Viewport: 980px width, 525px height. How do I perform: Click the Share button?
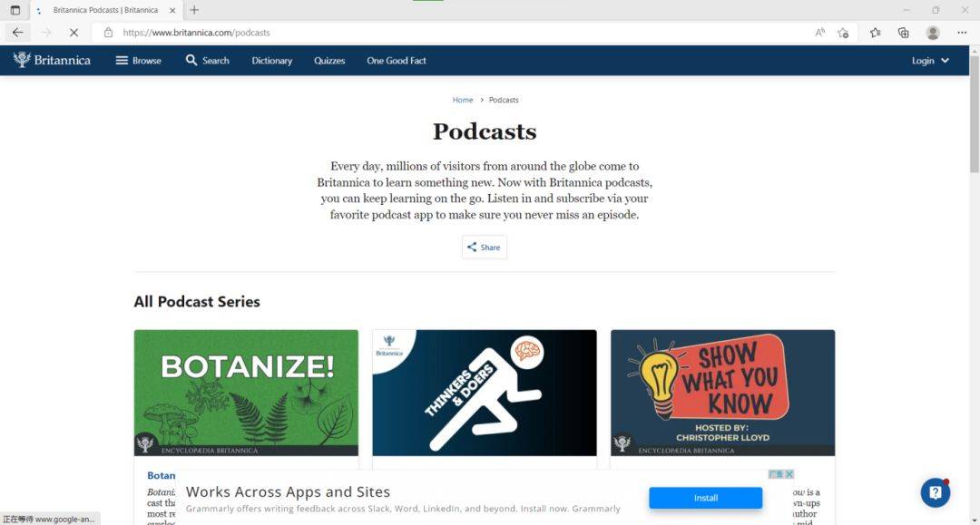(x=485, y=248)
